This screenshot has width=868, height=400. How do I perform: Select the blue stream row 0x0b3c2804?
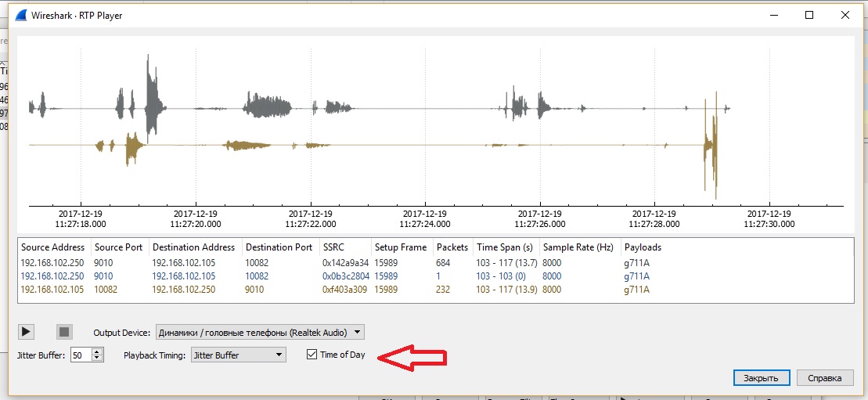(x=344, y=276)
